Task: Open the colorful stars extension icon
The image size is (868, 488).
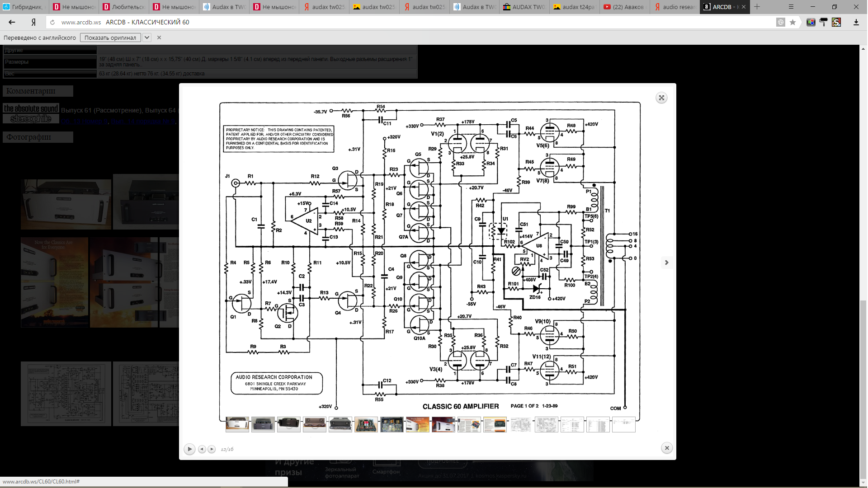Action: click(811, 22)
